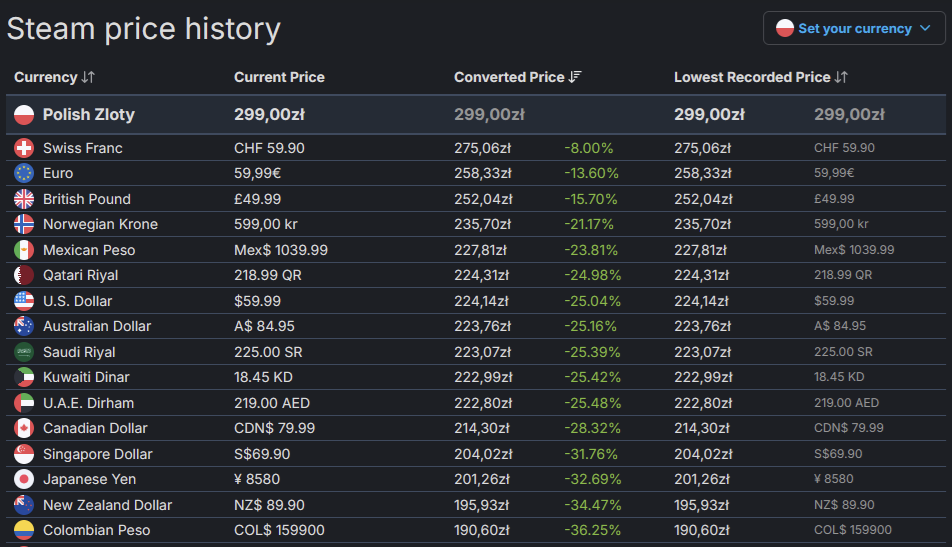The image size is (952, 547).
Task: Click the Euro flag icon
Action: 24,174
